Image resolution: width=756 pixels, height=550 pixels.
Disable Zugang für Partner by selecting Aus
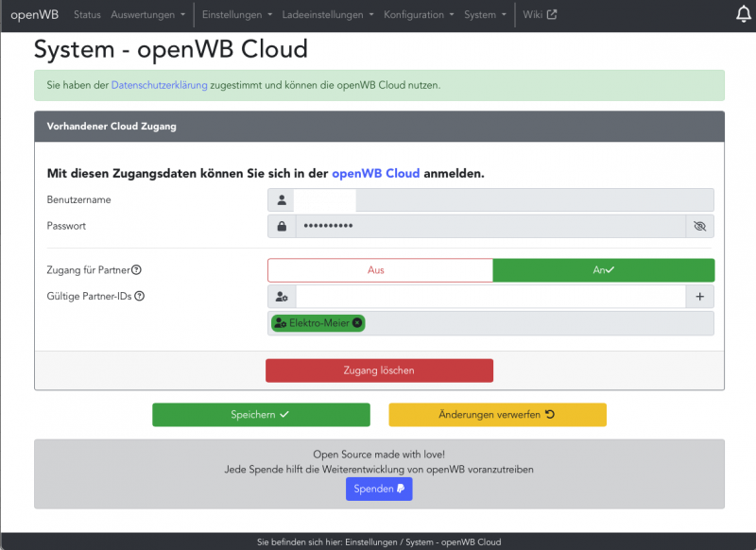380,269
